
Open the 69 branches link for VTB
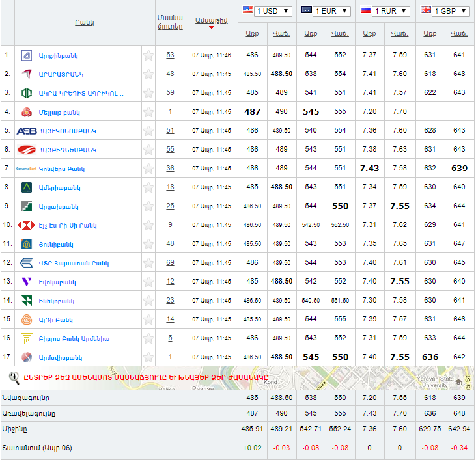[x=170, y=263]
